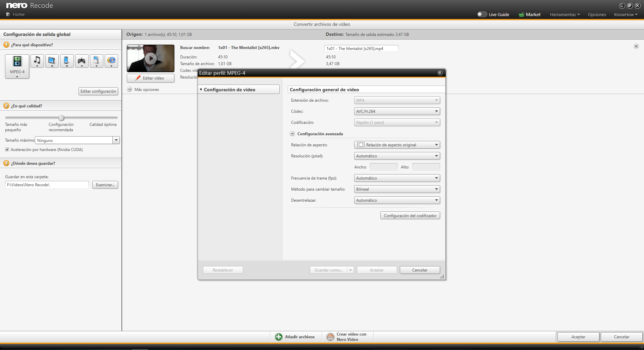Click the Calidad óptima slider label
This screenshot has height=350, width=644.
(103, 124)
